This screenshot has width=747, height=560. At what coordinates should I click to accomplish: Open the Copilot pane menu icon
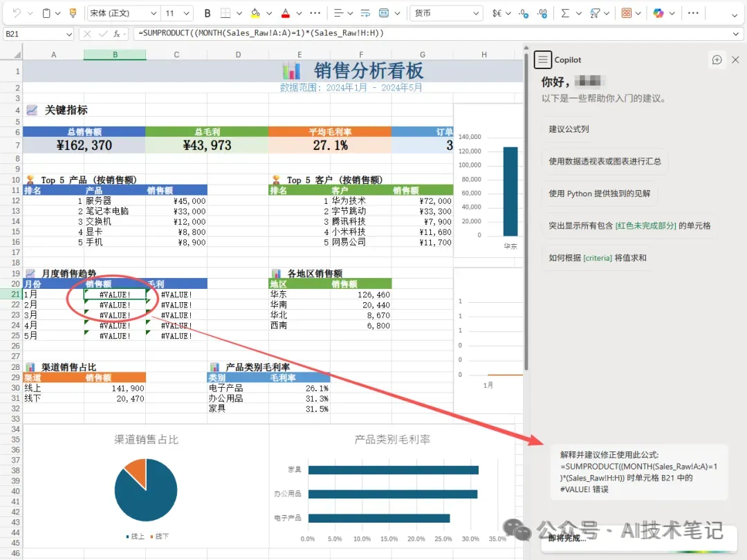click(x=543, y=59)
